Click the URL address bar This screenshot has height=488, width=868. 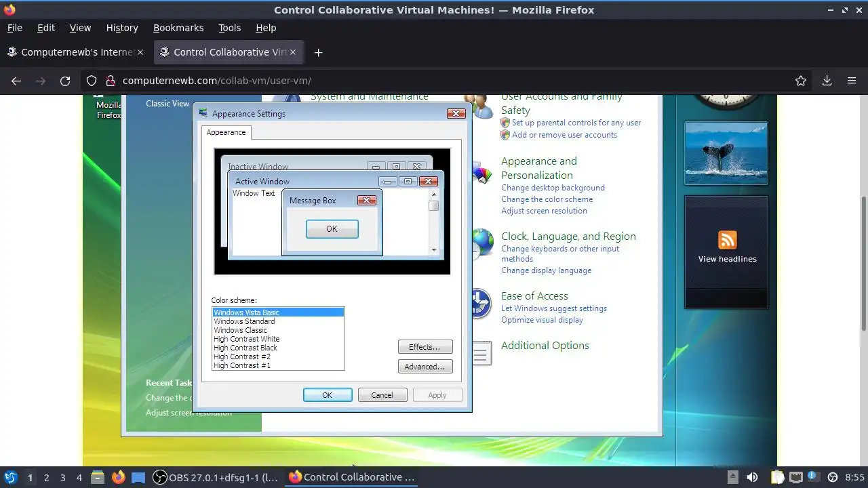[x=448, y=81]
